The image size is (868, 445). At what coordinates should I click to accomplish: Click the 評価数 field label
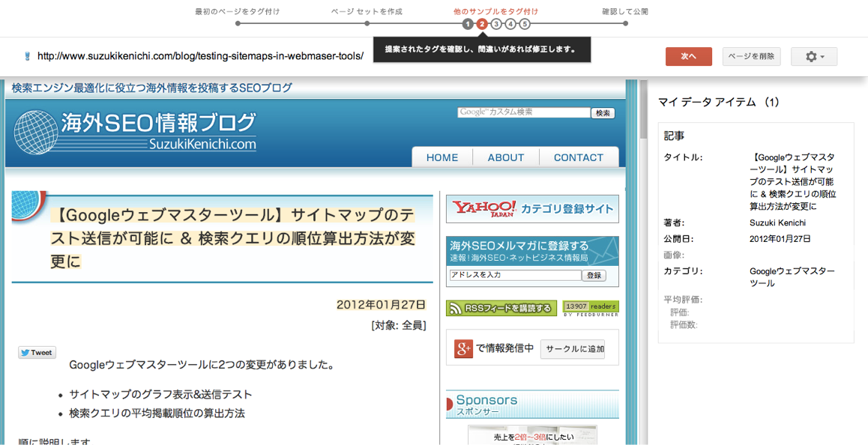684,324
